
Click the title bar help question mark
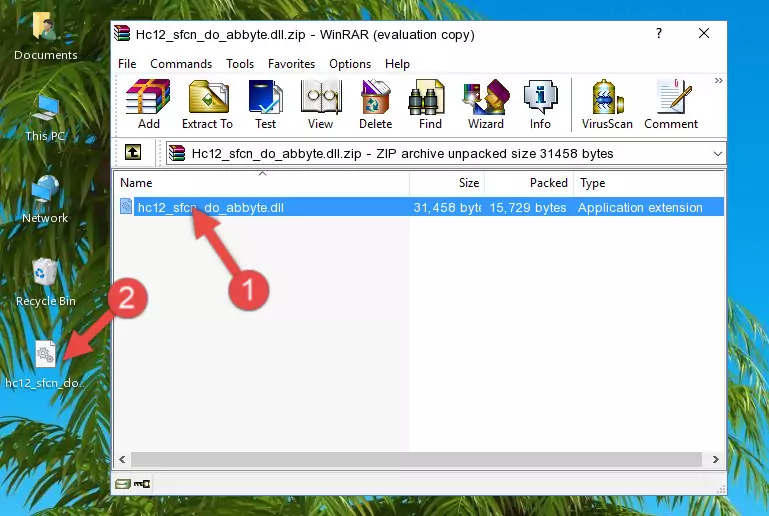(659, 33)
